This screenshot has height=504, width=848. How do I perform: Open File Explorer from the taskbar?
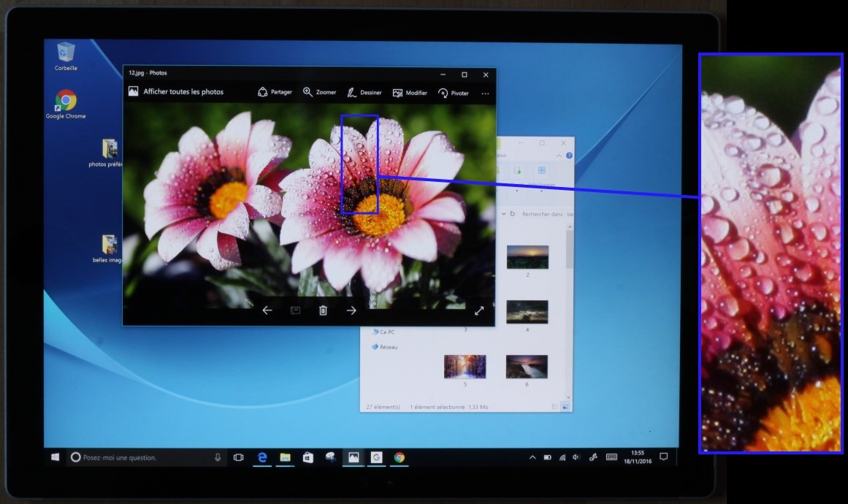click(x=285, y=457)
